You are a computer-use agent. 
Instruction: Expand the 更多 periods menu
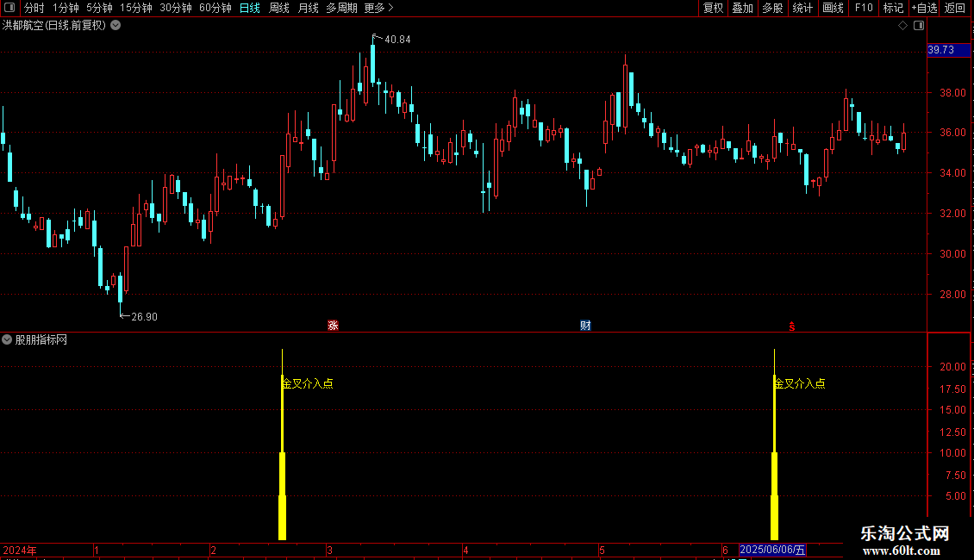[378, 8]
